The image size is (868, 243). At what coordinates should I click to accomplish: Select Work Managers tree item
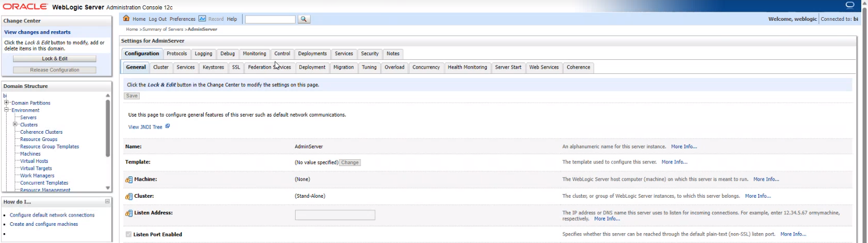(x=37, y=176)
